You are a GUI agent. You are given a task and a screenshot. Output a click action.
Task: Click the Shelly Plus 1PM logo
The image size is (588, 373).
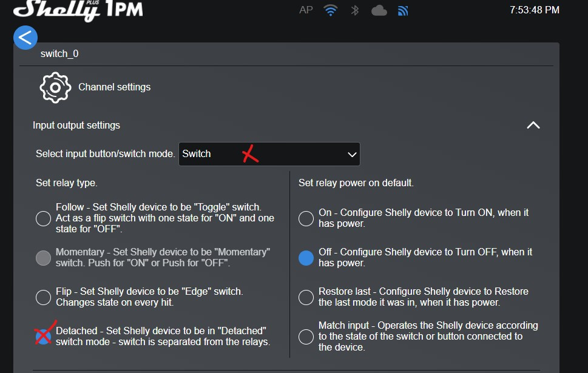coord(78,10)
